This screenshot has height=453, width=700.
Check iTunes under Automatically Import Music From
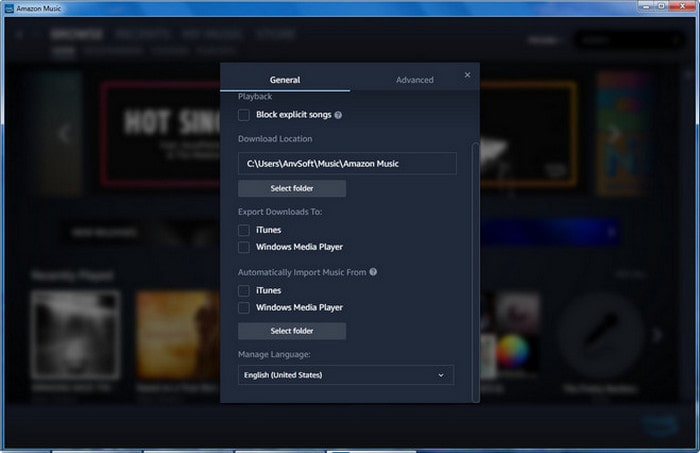244,291
